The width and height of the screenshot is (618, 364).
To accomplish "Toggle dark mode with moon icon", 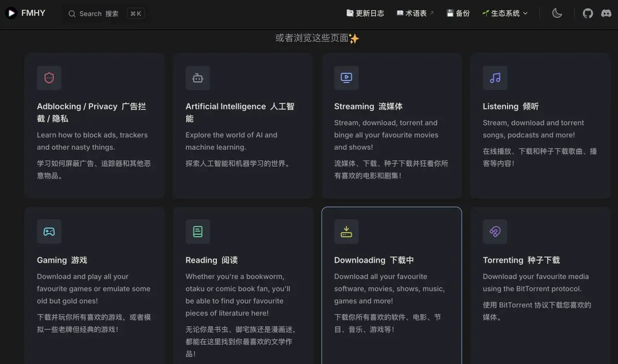I will coord(557,13).
